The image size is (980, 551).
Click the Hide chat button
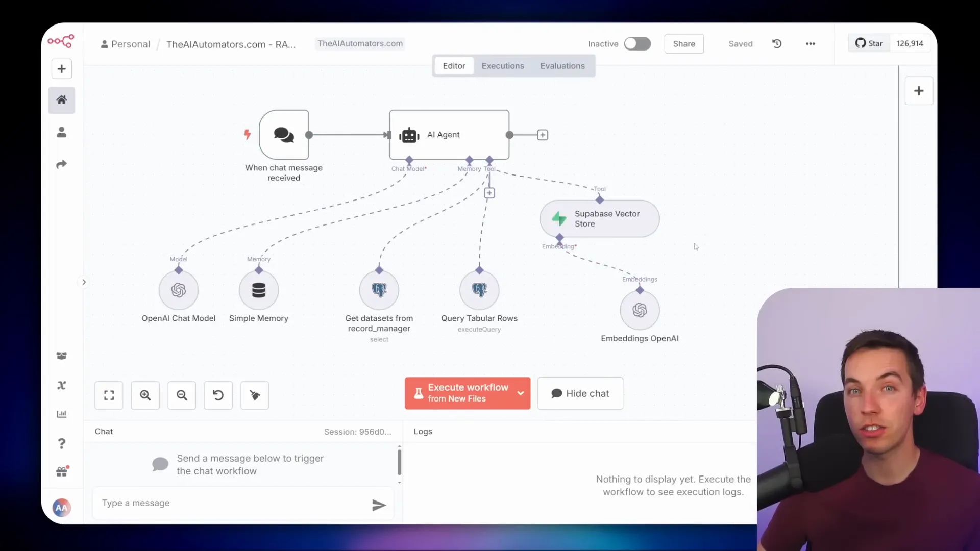coord(580,393)
